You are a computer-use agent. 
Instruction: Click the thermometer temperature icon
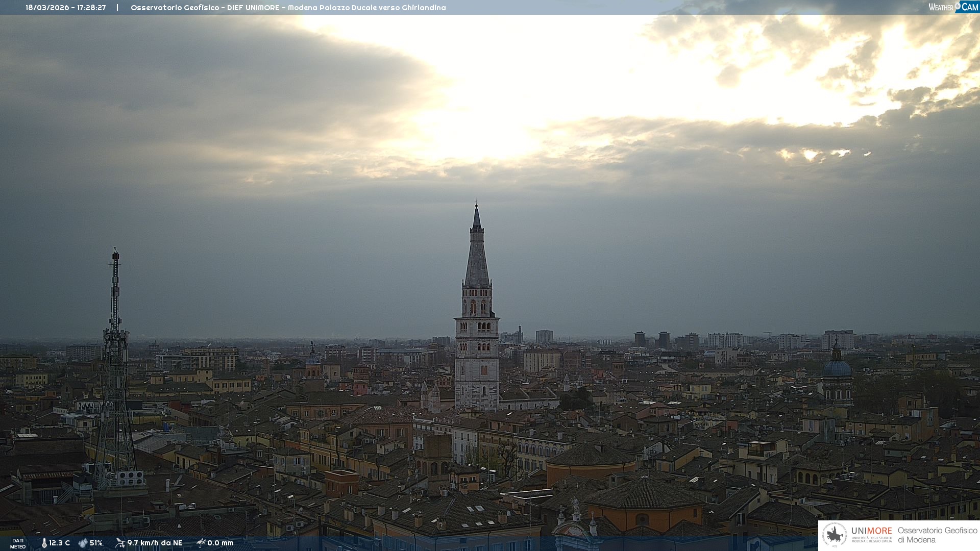pyautogui.click(x=44, y=543)
